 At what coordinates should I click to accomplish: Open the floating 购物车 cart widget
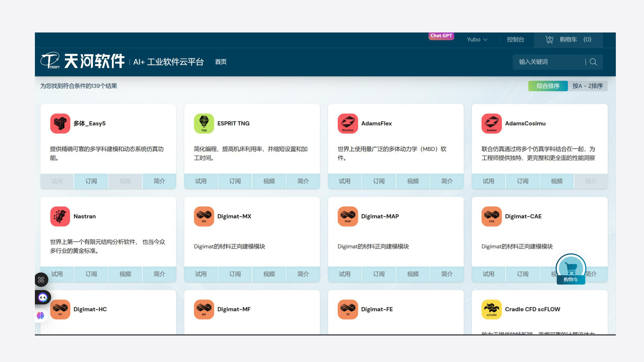coord(571,269)
